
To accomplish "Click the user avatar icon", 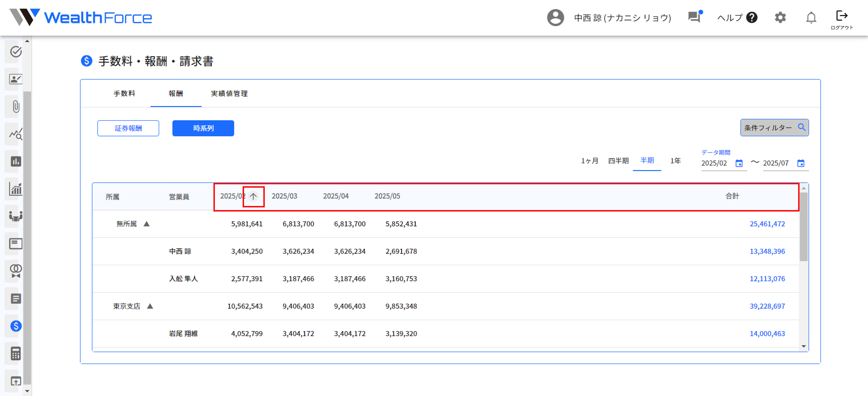I will coord(555,18).
